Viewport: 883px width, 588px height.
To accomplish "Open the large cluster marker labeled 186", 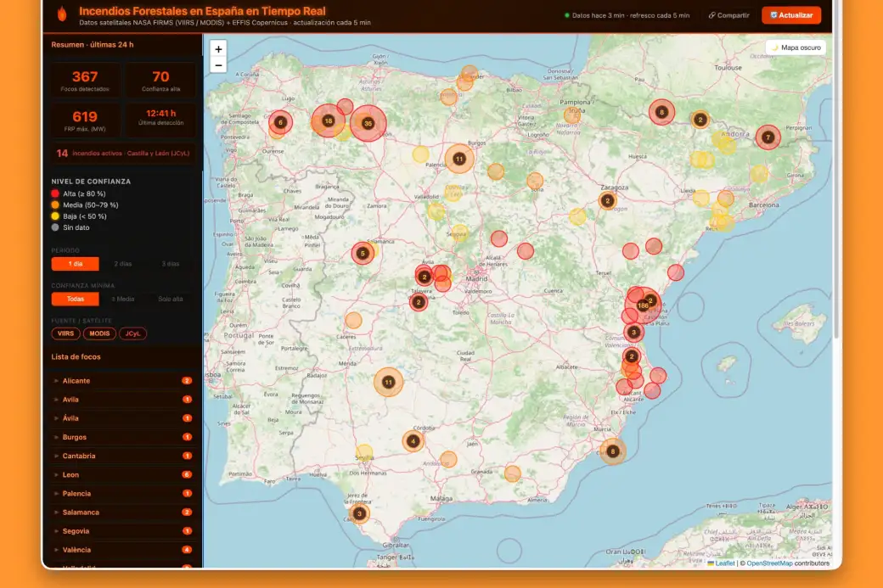I will click(643, 305).
